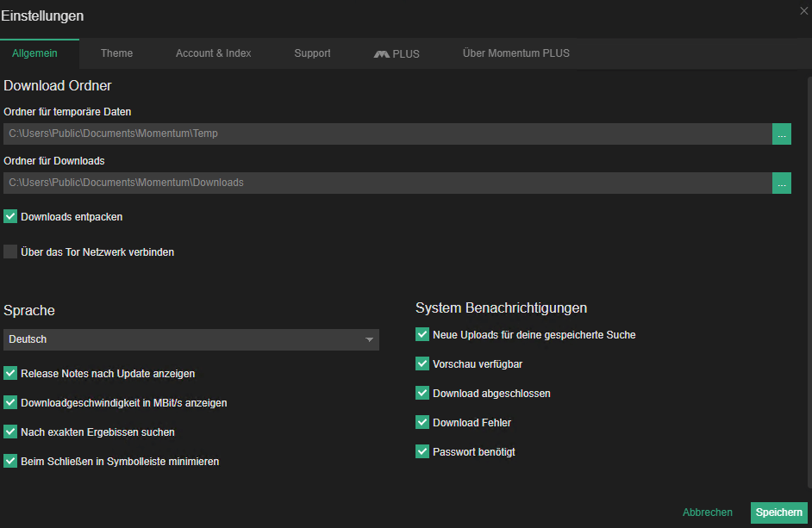Open the folder browser for Downloads path

(781, 183)
